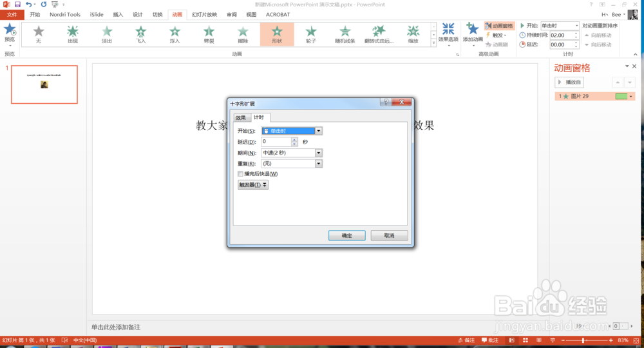Click the fit slide to window icon

click(x=636, y=341)
